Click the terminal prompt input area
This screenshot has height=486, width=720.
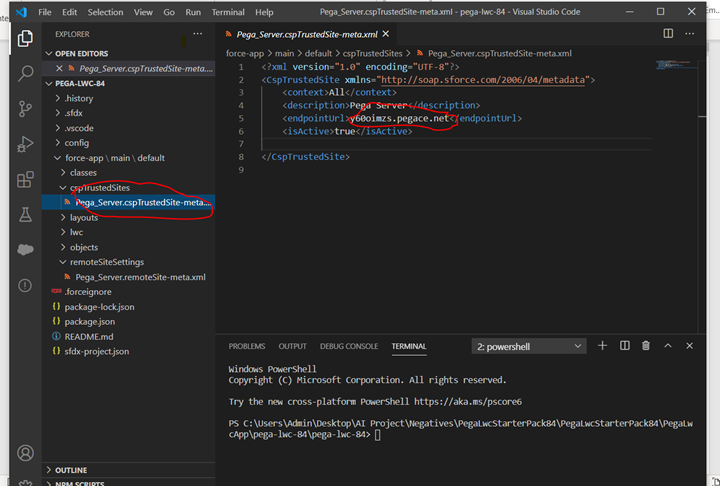click(x=377, y=435)
